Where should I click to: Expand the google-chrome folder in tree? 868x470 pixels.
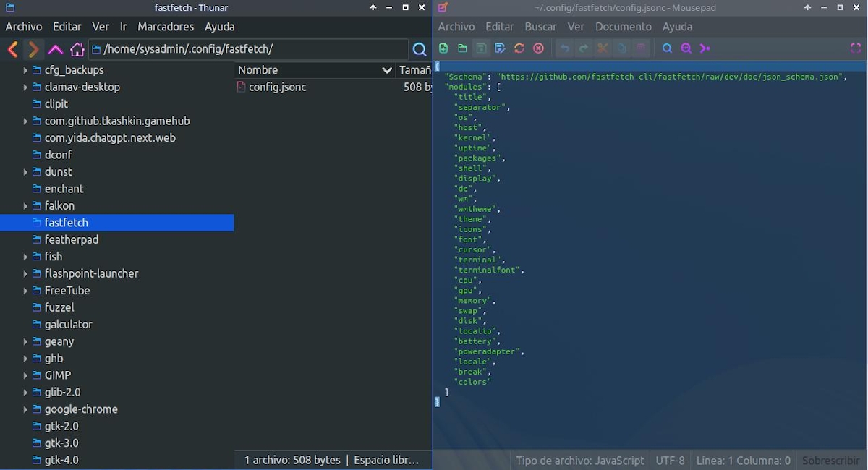point(25,409)
